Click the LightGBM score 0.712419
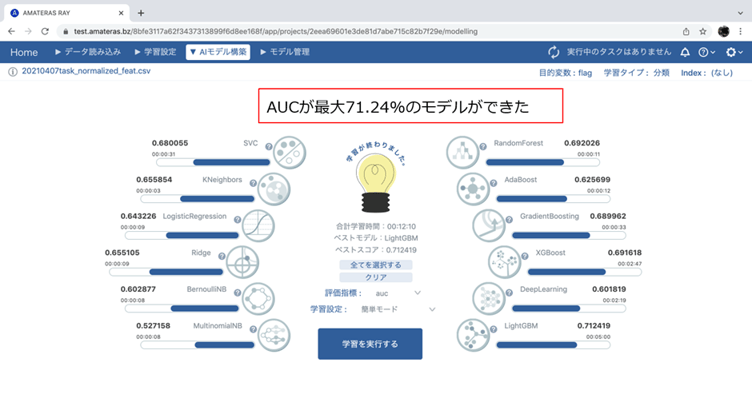 (x=593, y=326)
